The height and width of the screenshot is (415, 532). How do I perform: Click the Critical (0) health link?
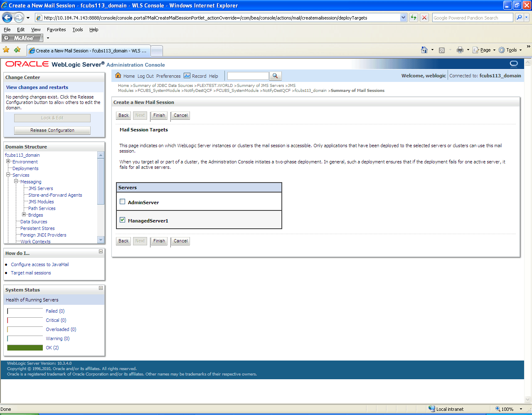click(56, 320)
